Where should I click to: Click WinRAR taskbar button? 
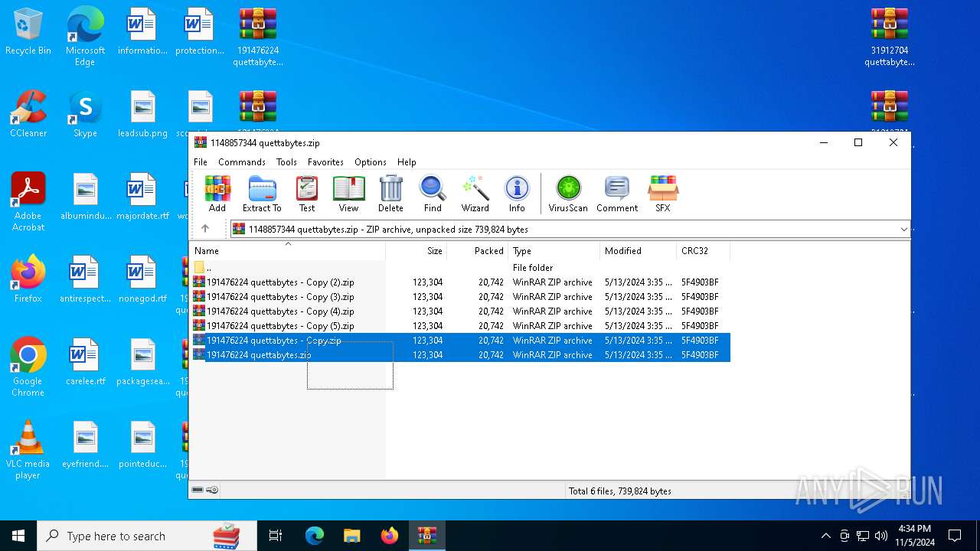click(426, 536)
